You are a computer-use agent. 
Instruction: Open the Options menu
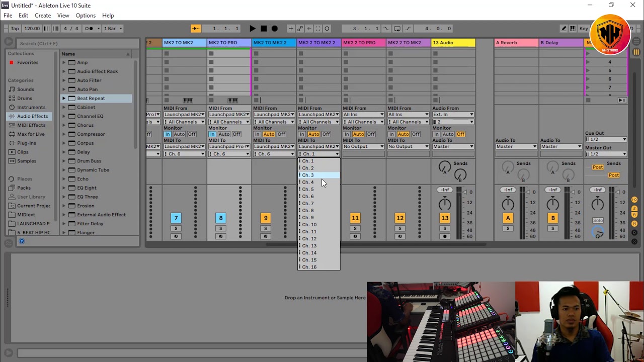86,16
